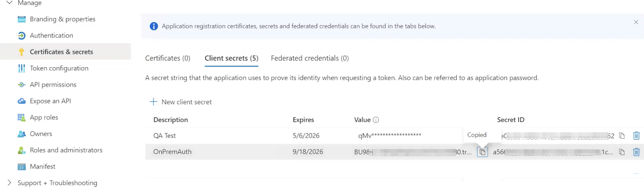Select the OnPremAuth secret row
The height and width of the screenshot is (189, 644).
click(x=172, y=152)
